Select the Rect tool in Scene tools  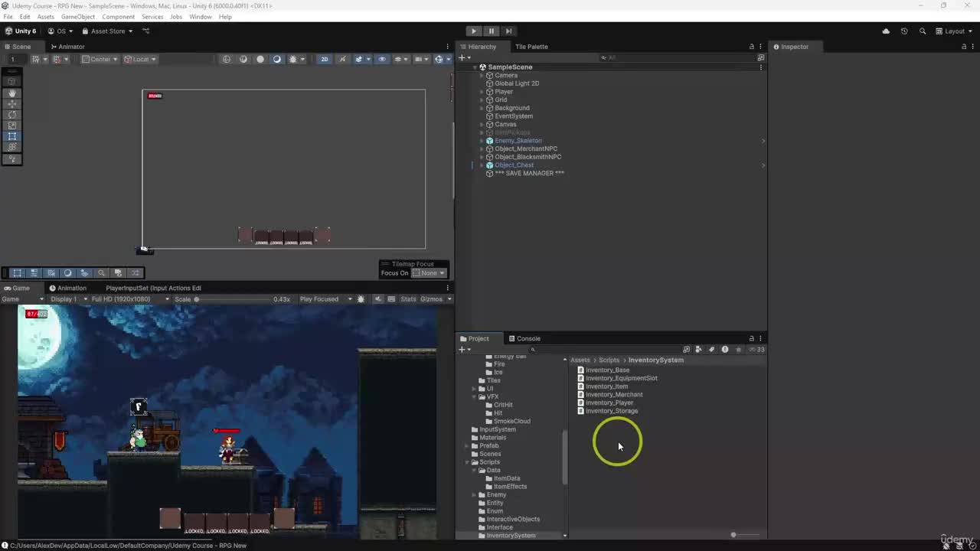pyautogui.click(x=12, y=136)
